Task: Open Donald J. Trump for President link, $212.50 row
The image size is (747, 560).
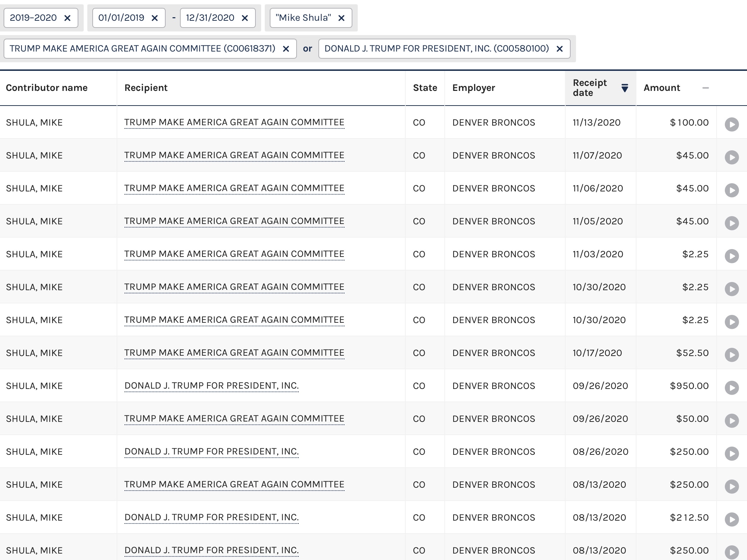Action: pyautogui.click(x=211, y=517)
